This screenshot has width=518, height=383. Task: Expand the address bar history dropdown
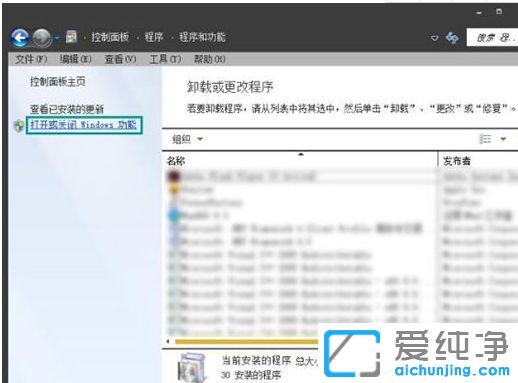pyautogui.click(x=434, y=38)
